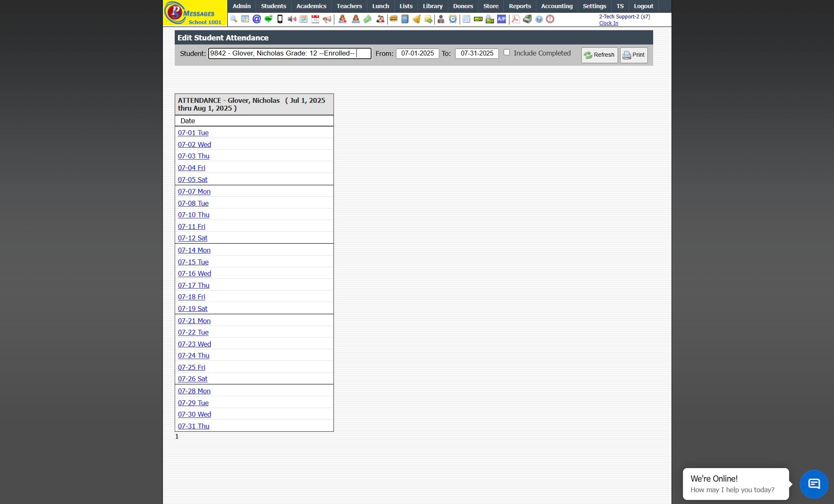Click the A/P accounts payable icon
This screenshot has width=834, height=504.
click(x=501, y=19)
